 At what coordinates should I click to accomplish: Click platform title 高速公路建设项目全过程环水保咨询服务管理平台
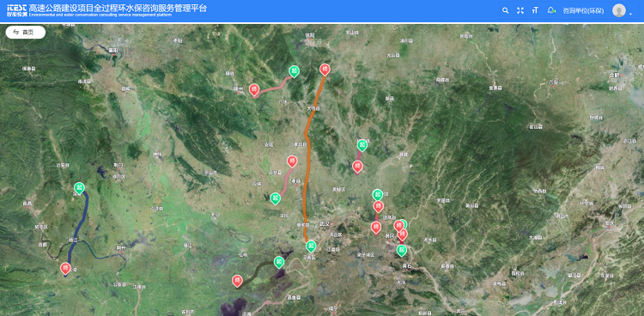pyautogui.click(x=118, y=9)
